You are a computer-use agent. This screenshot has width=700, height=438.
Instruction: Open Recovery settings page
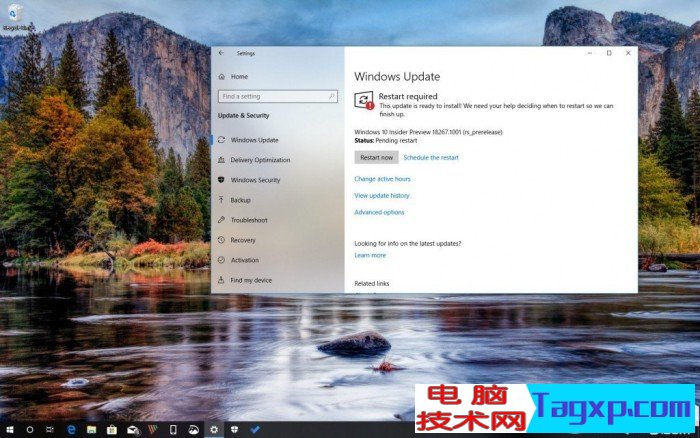point(243,240)
